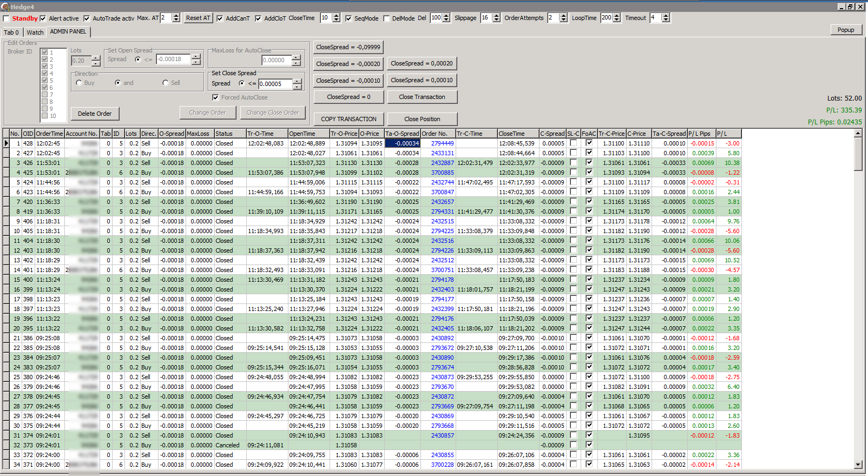Click the COPY TRANSACTION button
The height and width of the screenshot is (476, 868).
tap(348, 119)
